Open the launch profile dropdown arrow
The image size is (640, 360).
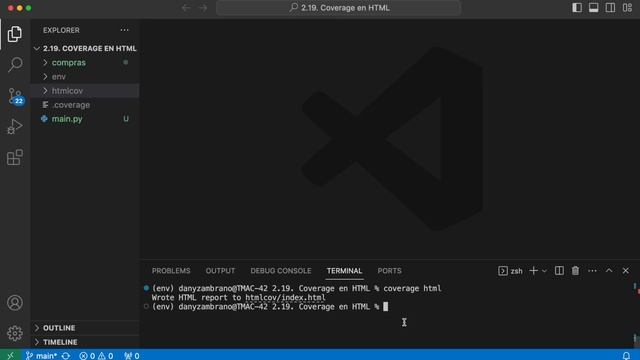tap(544, 271)
